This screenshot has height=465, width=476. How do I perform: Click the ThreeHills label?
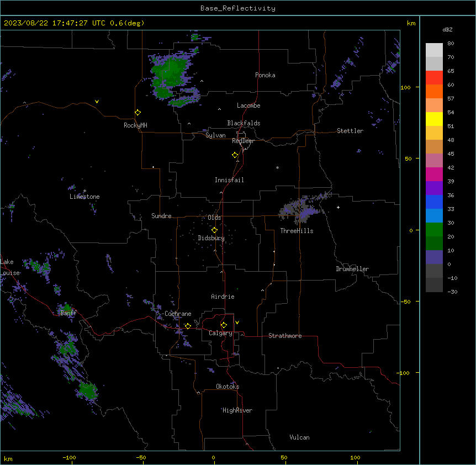click(297, 231)
